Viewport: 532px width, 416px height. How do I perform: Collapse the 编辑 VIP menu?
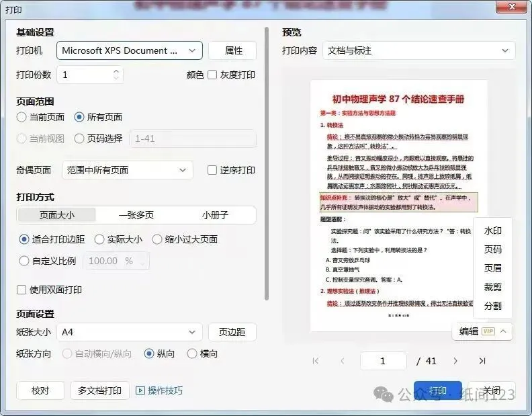pos(482,331)
